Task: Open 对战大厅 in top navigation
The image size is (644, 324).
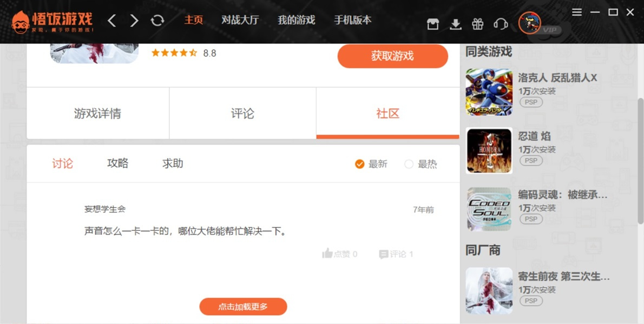Action: (240, 20)
